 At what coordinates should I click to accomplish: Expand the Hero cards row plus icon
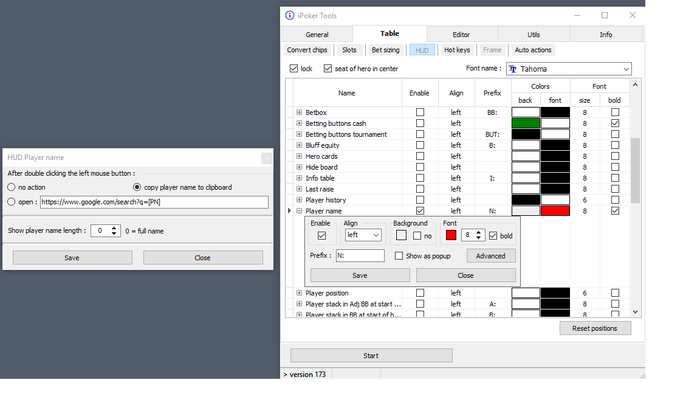pos(299,156)
